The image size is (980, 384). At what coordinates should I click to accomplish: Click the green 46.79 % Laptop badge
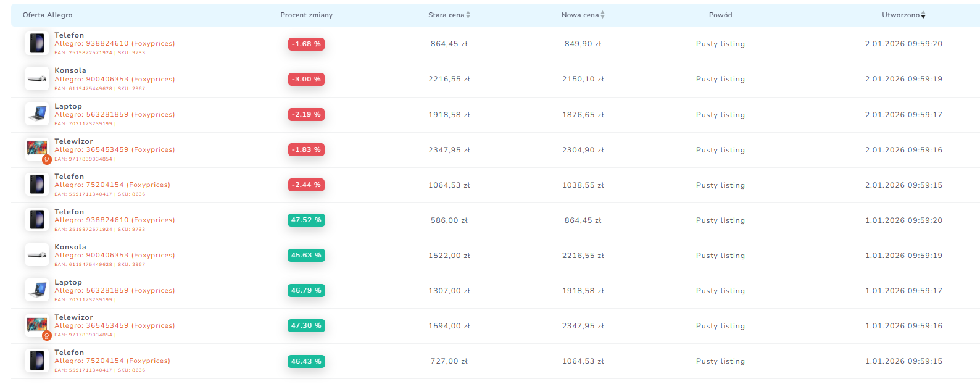306,291
